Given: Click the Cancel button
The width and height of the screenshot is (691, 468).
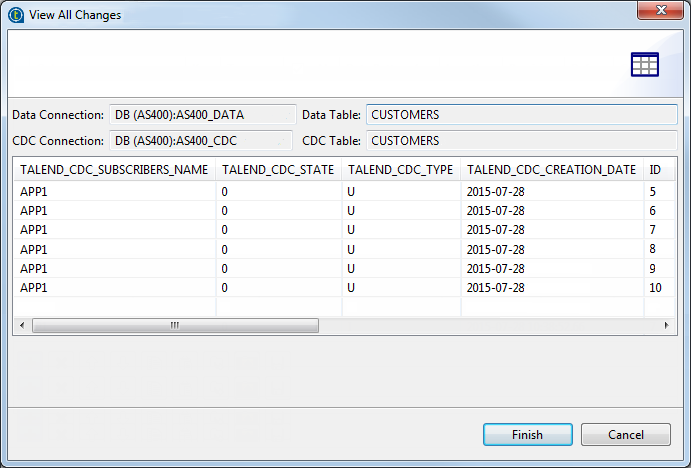Looking at the screenshot, I should (x=625, y=435).
